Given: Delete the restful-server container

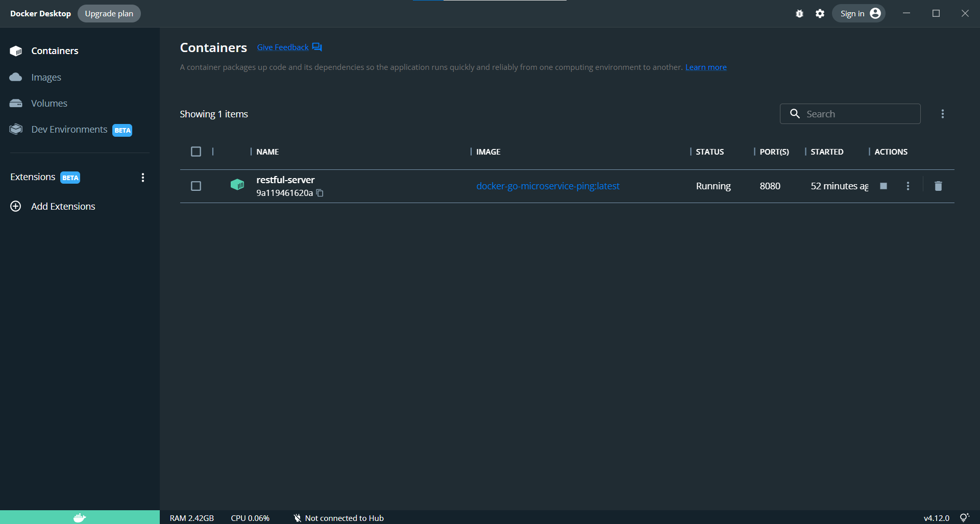Looking at the screenshot, I should click(938, 186).
